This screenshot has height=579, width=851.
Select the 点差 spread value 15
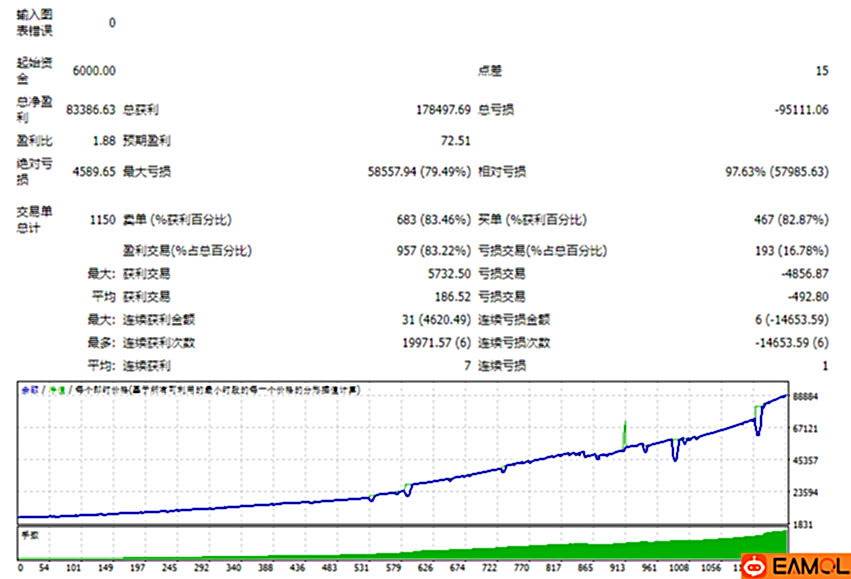tap(823, 70)
